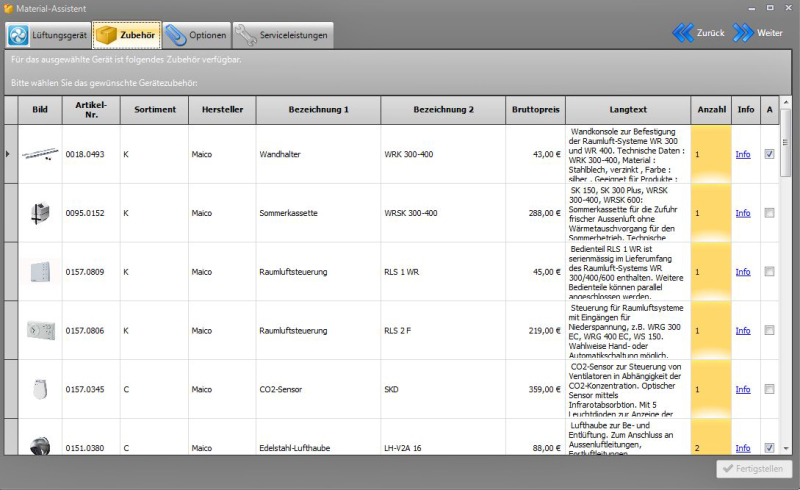Screen dimensions: 800x490
Task: Open Info link for Sommerkassette
Action: click(x=743, y=213)
